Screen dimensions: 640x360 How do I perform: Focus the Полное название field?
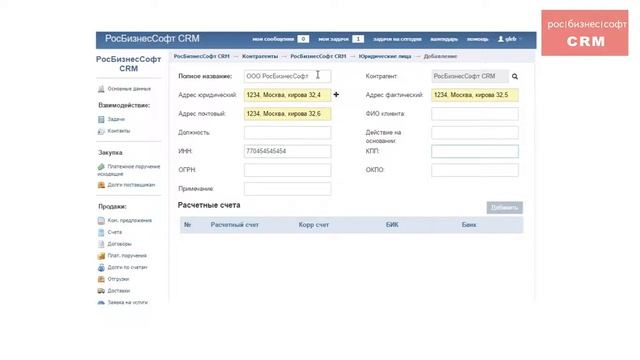tap(288, 76)
